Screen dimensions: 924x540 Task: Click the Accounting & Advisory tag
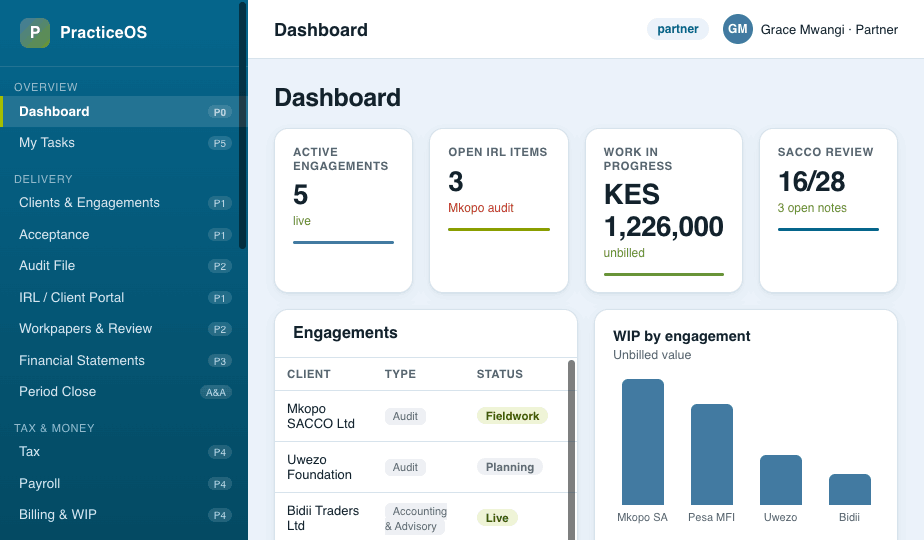(x=415, y=519)
